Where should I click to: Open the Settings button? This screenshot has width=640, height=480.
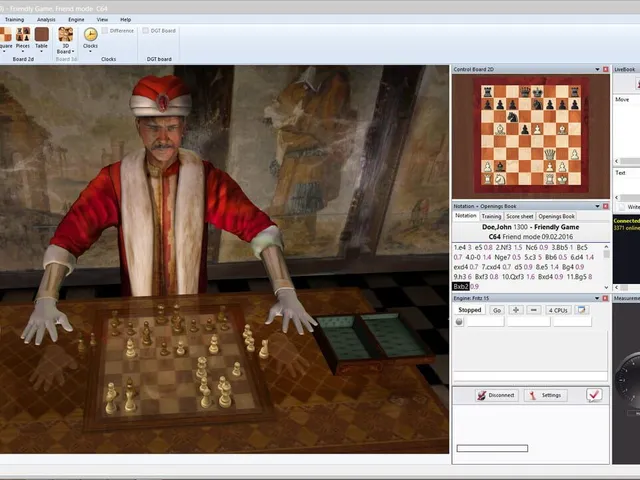coord(546,395)
